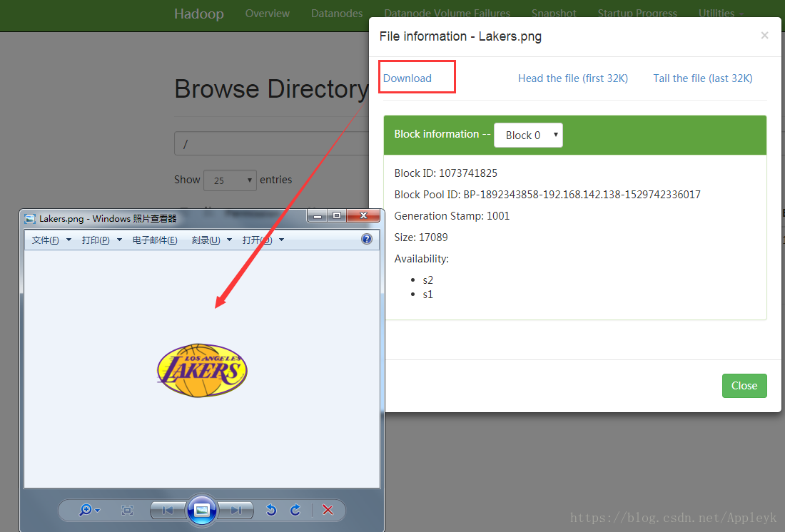Image resolution: width=785 pixels, height=532 pixels.
Task: Click Generation Stamp: 1001 text
Action: [452, 216]
